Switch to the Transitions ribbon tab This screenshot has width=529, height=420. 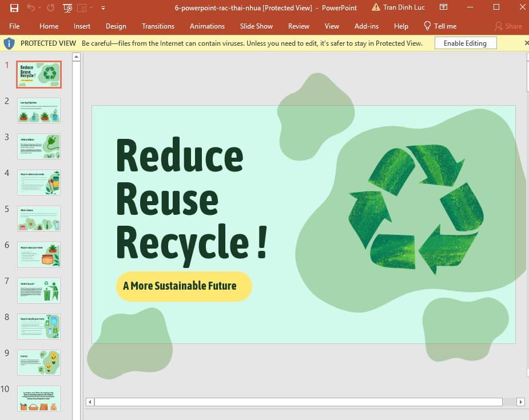click(158, 26)
